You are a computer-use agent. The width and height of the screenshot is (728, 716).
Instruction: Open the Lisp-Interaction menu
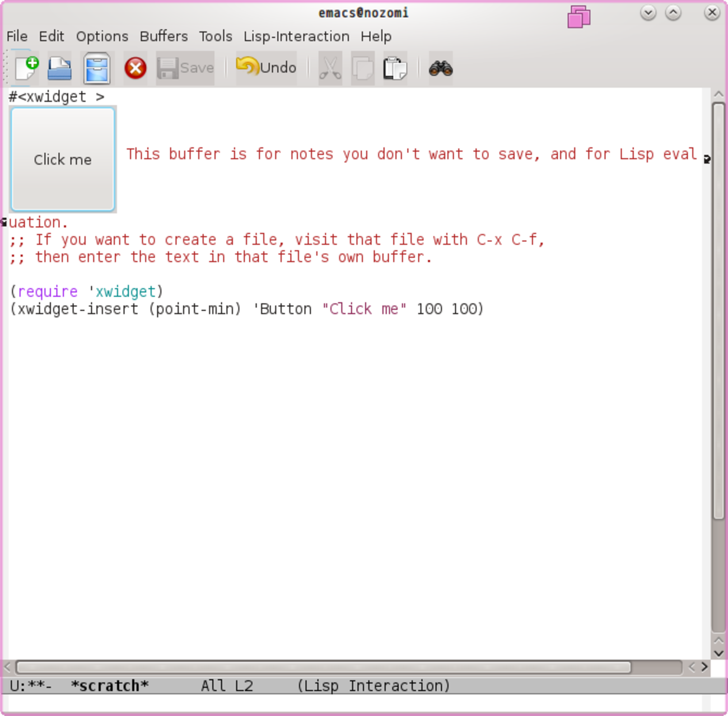(x=296, y=36)
